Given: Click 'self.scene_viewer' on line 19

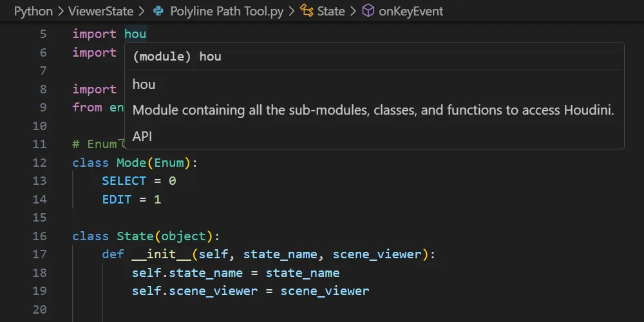Looking at the screenshot, I should click(x=194, y=292).
